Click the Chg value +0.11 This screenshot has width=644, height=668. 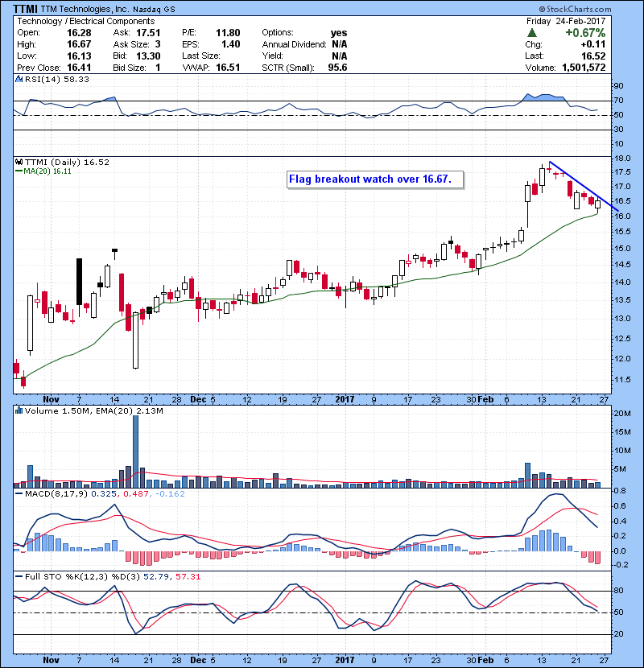pyautogui.click(x=592, y=44)
